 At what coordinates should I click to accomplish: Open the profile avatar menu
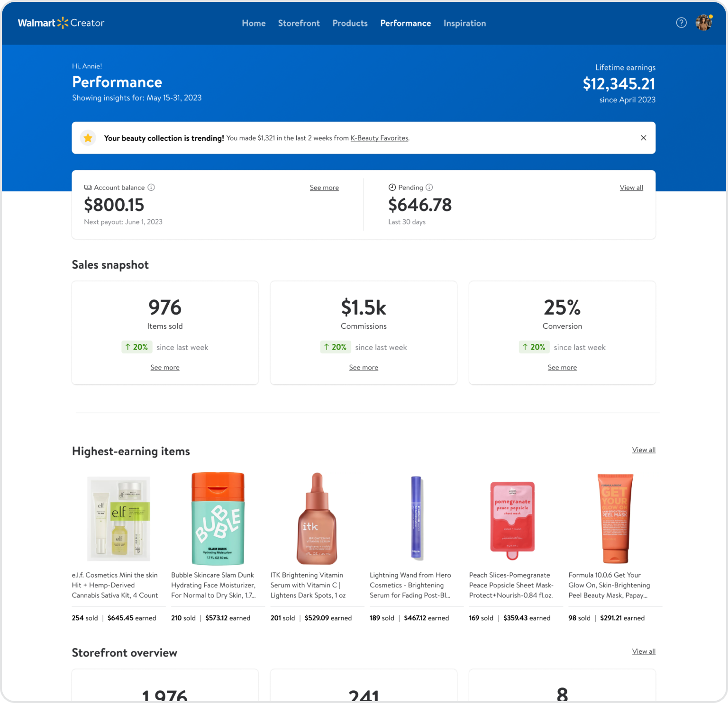(704, 23)
